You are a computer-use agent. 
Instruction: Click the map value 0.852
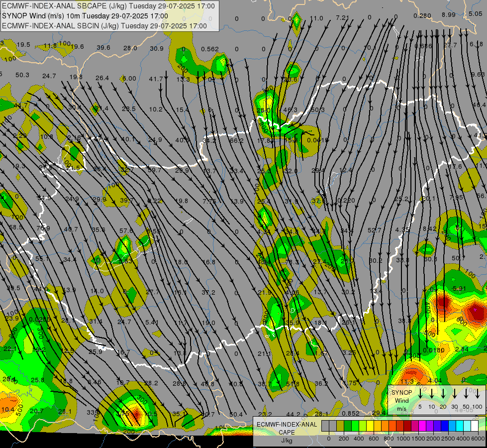pyautogui.click(x=351, y=414)
